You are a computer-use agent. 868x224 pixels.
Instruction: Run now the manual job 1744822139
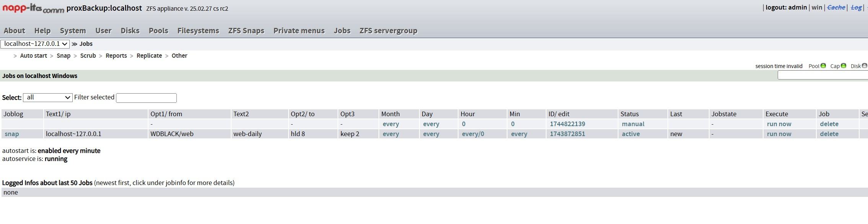point(779,124)
